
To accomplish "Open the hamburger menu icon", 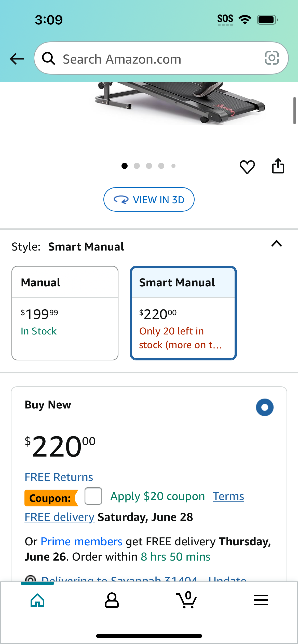I will pos(261,600).
